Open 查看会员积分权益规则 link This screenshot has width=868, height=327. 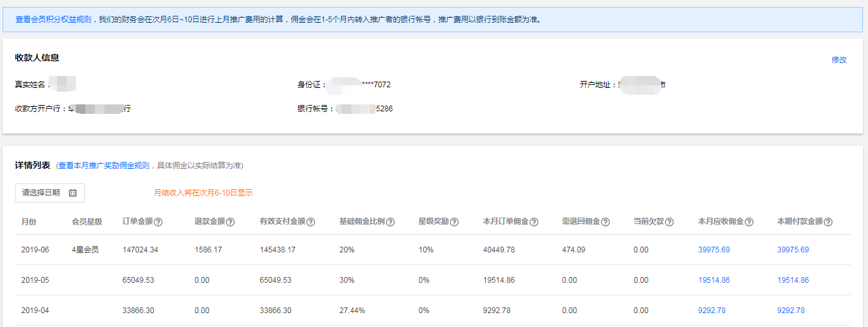coord(53,20)
